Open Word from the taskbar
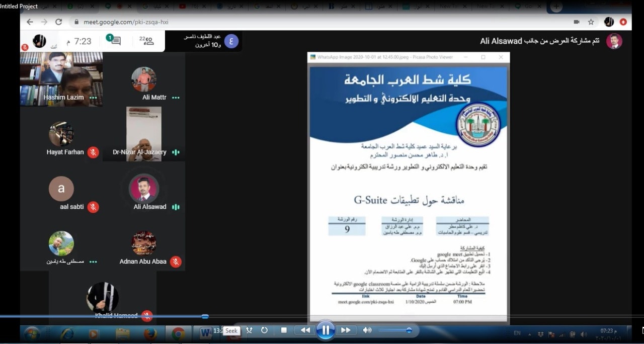This screenshot has width=644, height=344. tap(206, 334)
